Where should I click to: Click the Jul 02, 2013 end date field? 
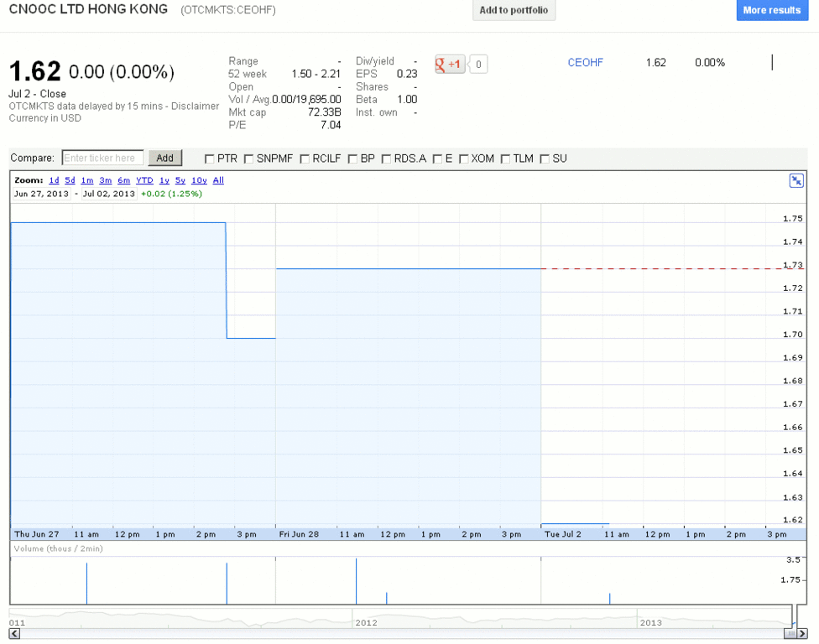click(108, 194)
